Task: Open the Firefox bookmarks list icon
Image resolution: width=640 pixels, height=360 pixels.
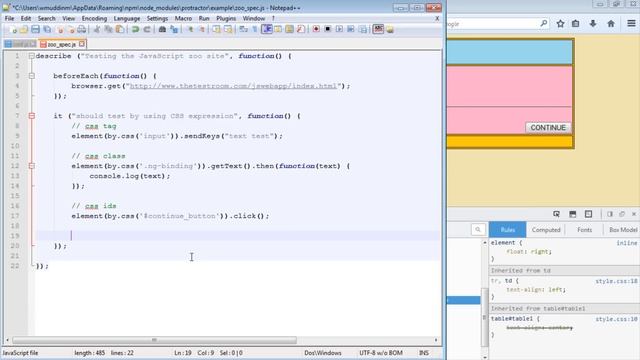Action: point(576,24)
